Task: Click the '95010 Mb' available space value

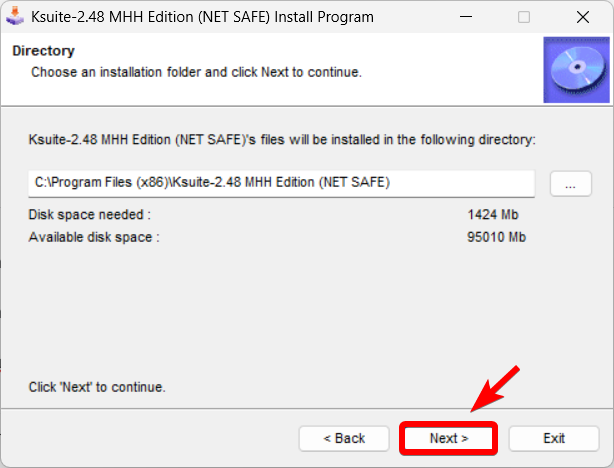Action: click(x=496, y=237)
